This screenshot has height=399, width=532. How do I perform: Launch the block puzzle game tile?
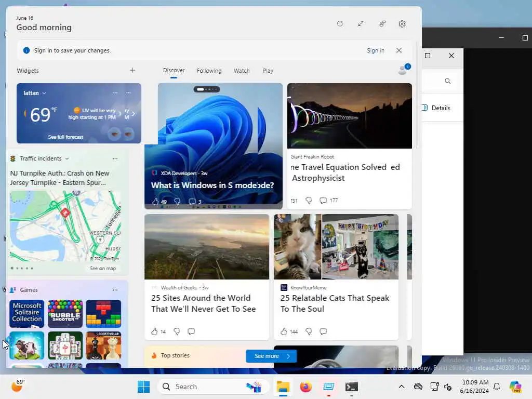click(x=103, y=313)
